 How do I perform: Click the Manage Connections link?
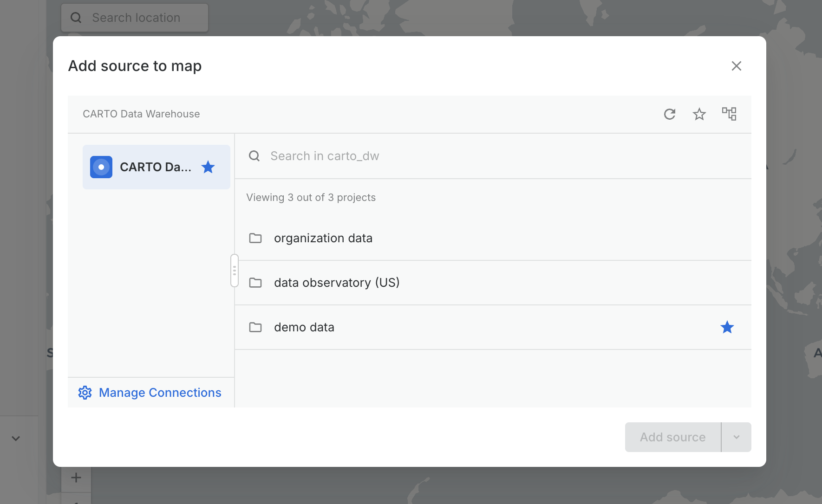click(x=160, y=393)
